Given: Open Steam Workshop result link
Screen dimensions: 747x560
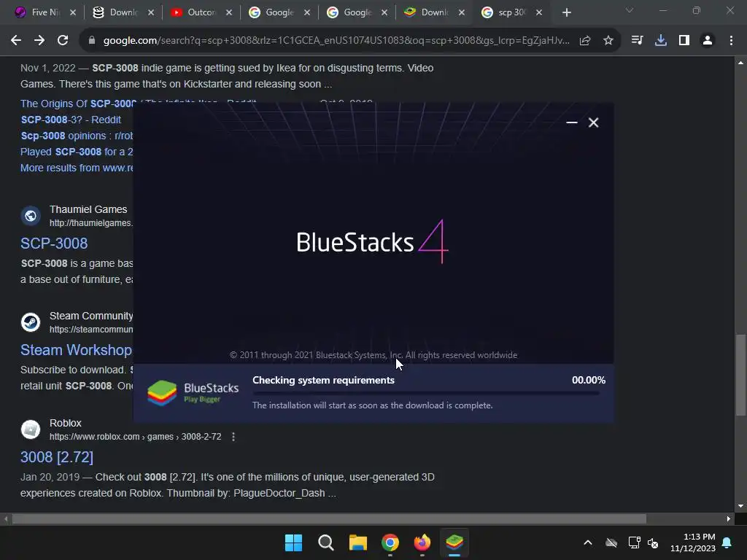Looking at the screenshot, I should (x=76, y=350).
